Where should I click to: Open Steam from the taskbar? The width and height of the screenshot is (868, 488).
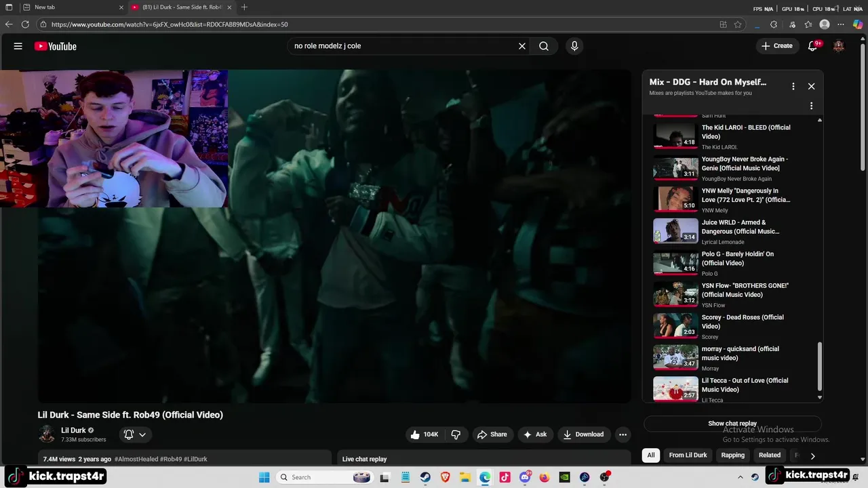(x=425, y=477)
